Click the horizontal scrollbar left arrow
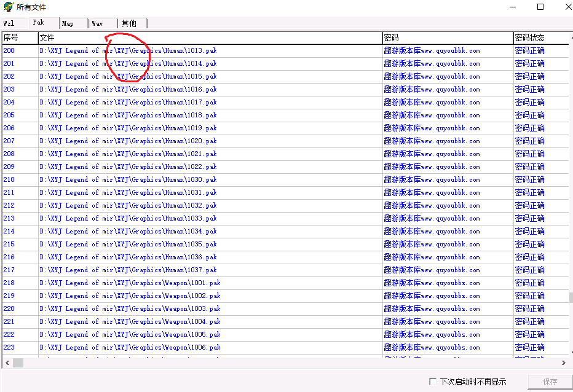 tap(6, 363)
